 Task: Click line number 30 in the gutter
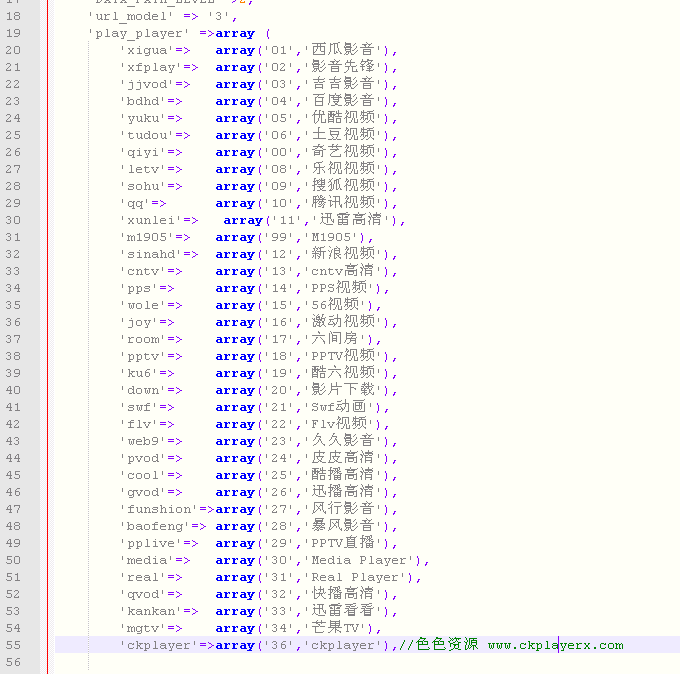tap(13, 220)
